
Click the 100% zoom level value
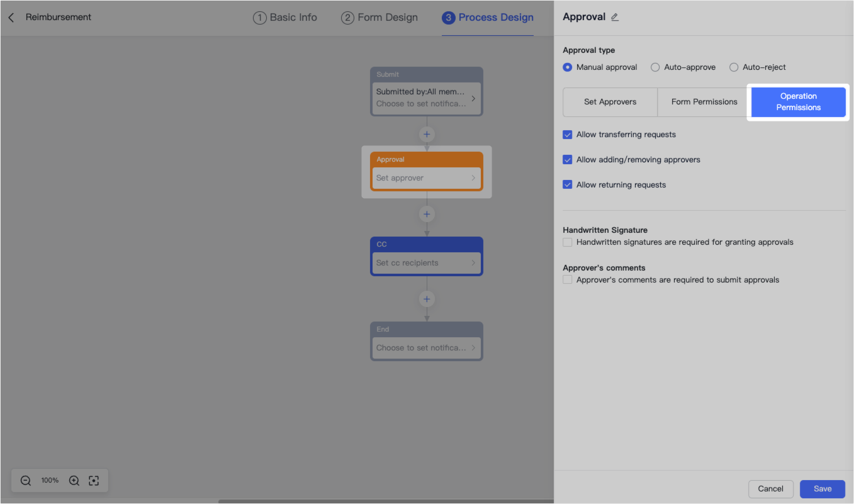50,481
